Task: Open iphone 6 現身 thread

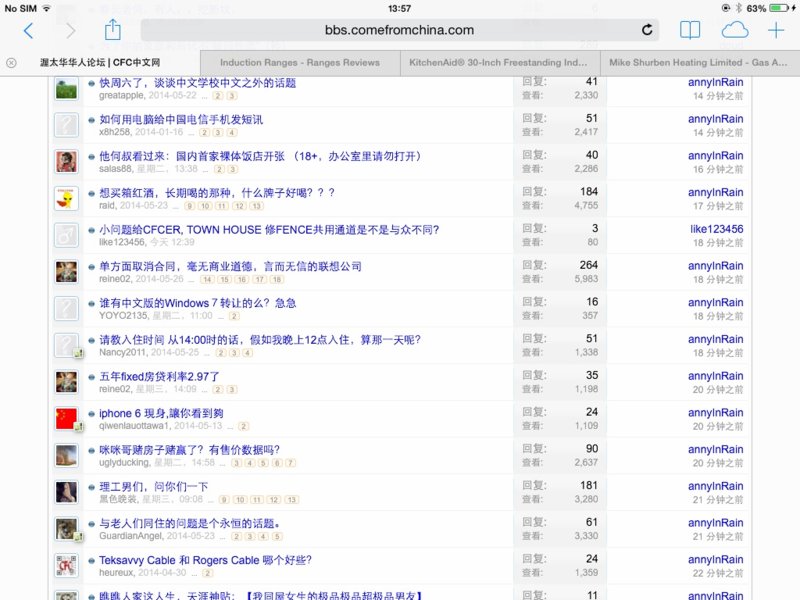Action: pyautogui.click(x=161, y=413)
